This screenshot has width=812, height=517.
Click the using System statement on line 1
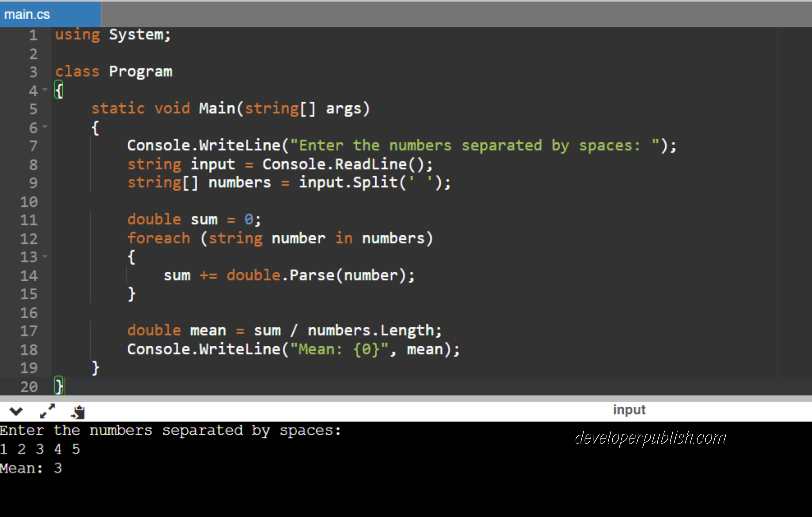pos(113,34)
